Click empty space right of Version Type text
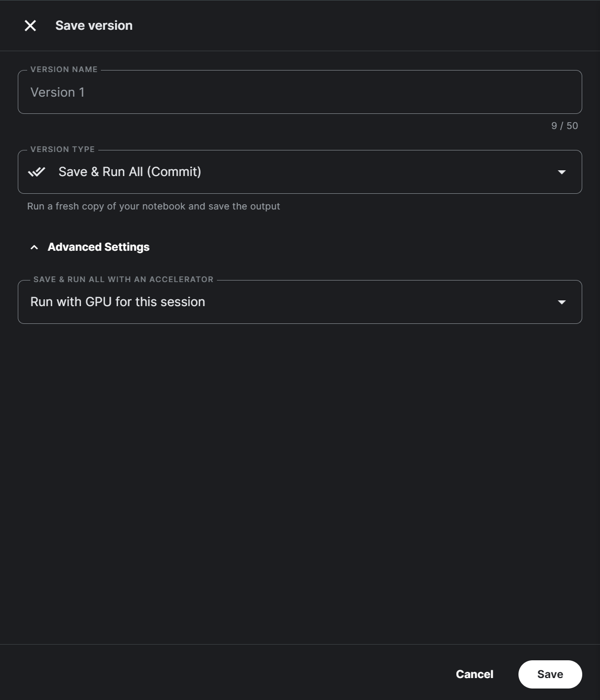 pos(376,172)
